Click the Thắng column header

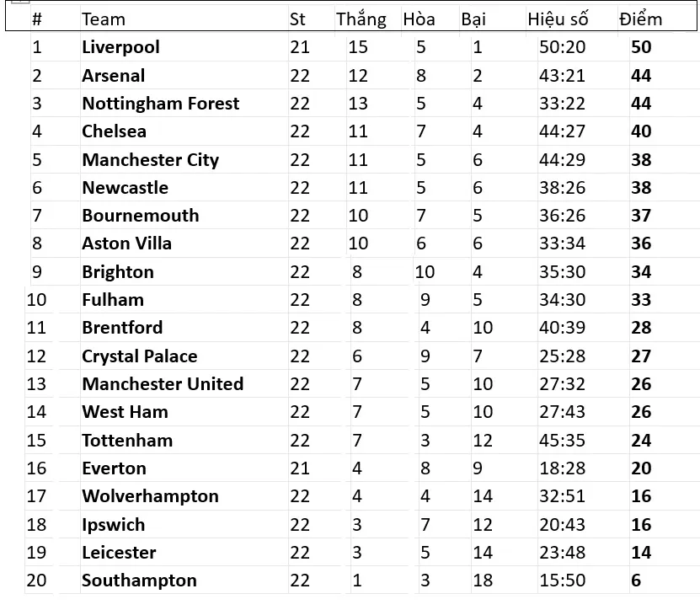point(361,19)
